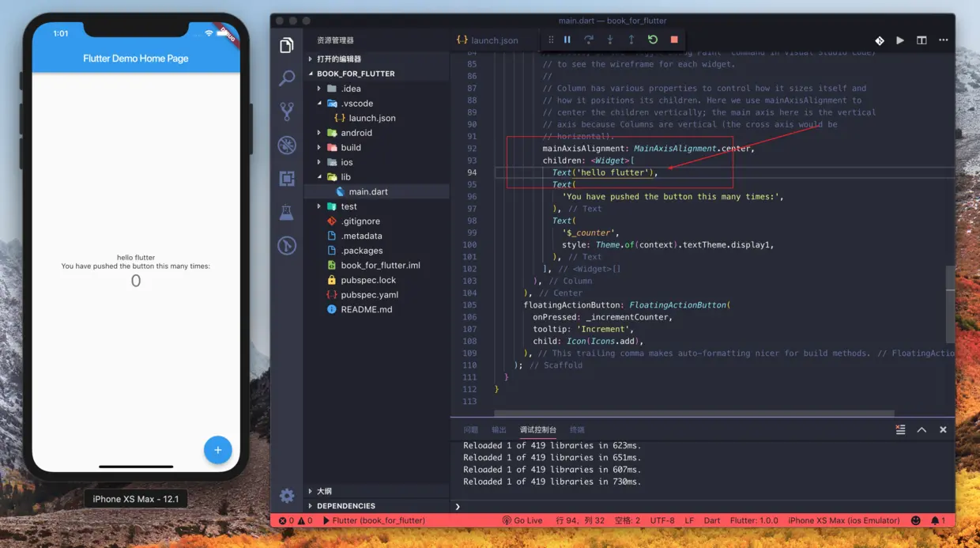Click Go Live in status bar

tap(522, 520)
